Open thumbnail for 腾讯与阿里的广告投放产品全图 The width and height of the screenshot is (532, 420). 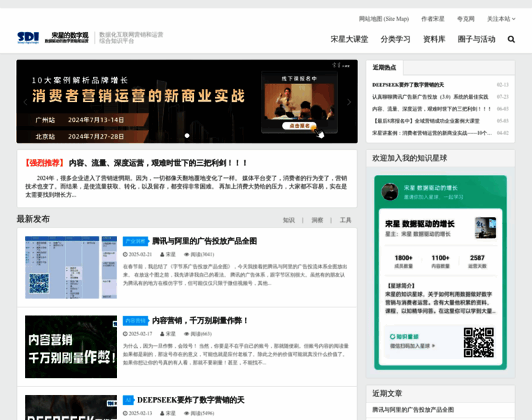click(x=71, y=267)
